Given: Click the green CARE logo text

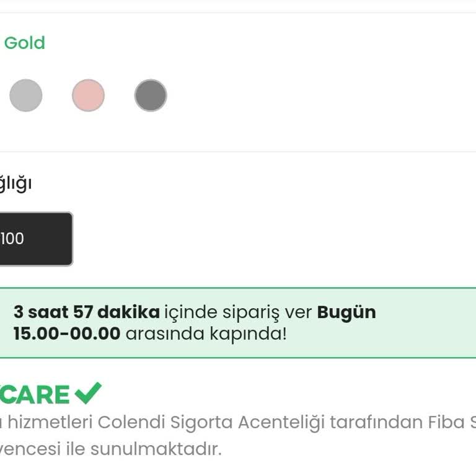Looking at the screenshot, I should (35, 395).
